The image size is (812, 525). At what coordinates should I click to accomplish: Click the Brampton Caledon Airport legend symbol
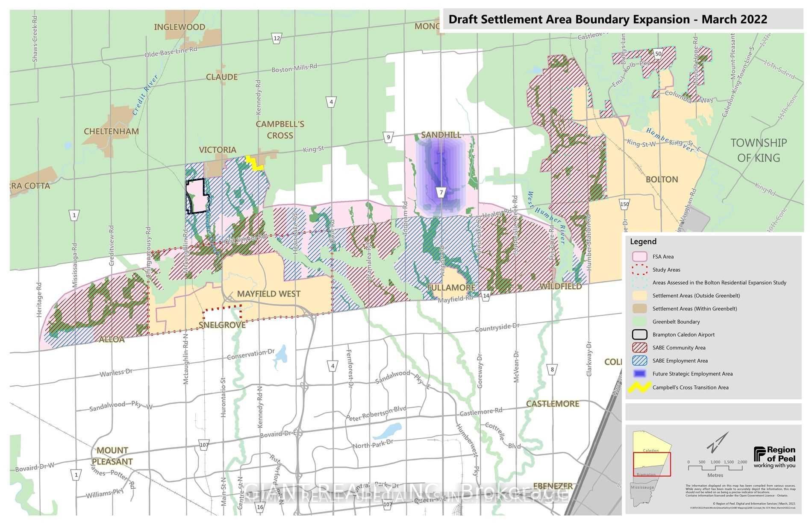[639, 335]
